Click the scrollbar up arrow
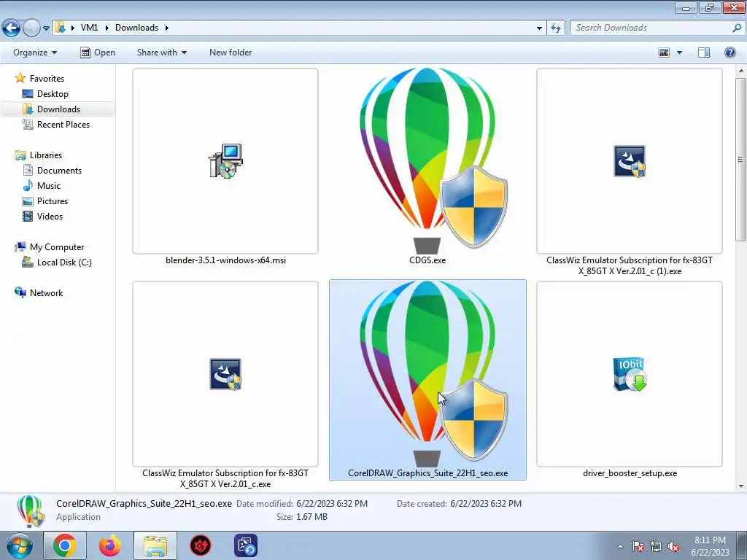 (x=740, y=71)
